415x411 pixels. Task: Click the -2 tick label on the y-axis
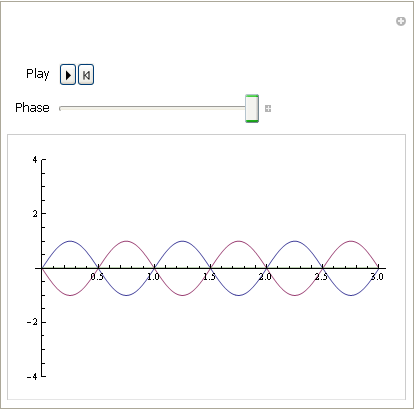coord(33,322)
